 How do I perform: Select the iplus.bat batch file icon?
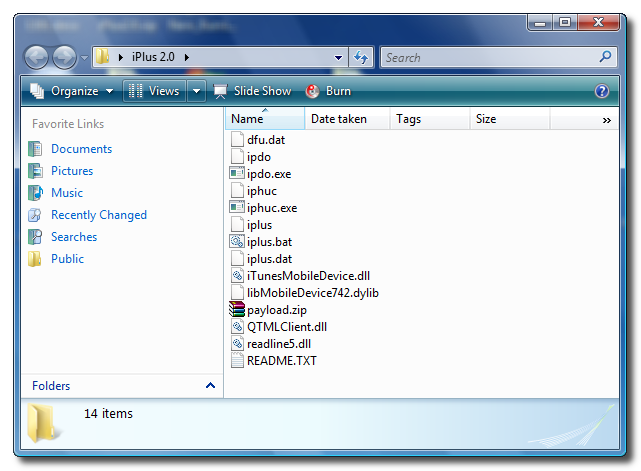[x=237, y=242]
